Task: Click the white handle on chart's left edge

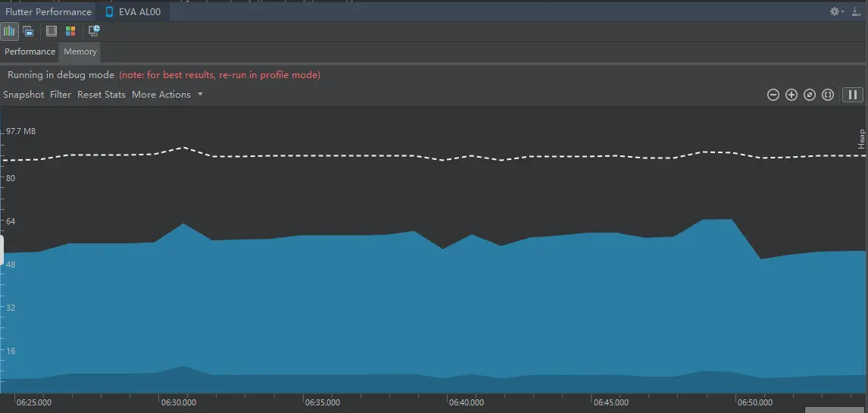Action: coord(2,250)
